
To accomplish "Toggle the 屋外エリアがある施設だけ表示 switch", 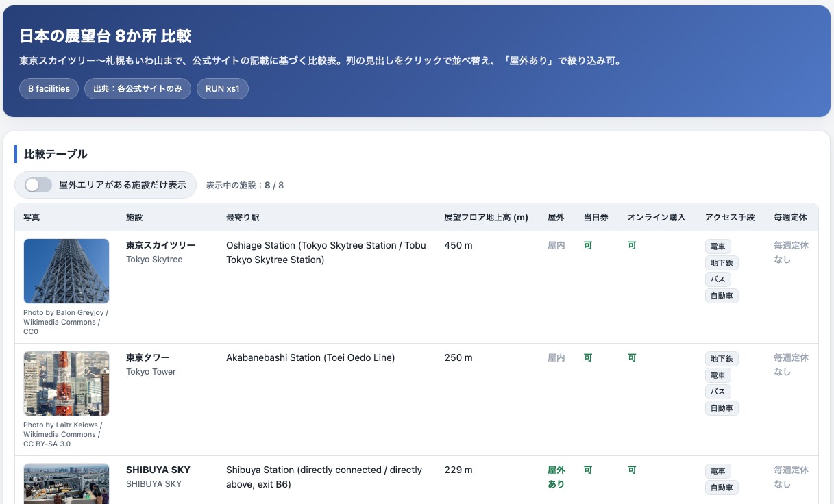I will pyautogui.click(x=38, y=185).
